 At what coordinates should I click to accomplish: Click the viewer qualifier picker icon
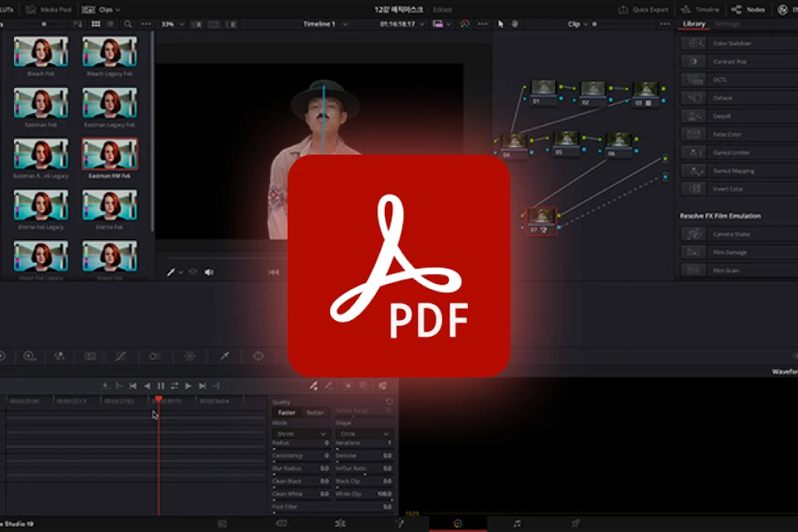pyautogui.click(x=171, y=273)
